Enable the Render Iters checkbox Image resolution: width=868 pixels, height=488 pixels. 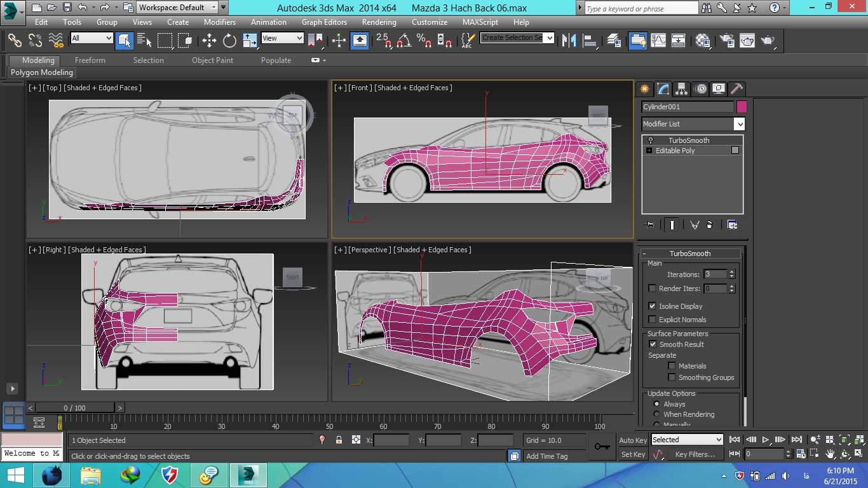tap(652, 288)
